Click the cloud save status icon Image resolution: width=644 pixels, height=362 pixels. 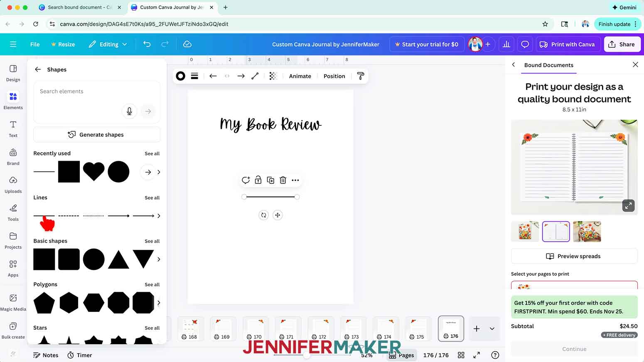click(x=187, y=44)
